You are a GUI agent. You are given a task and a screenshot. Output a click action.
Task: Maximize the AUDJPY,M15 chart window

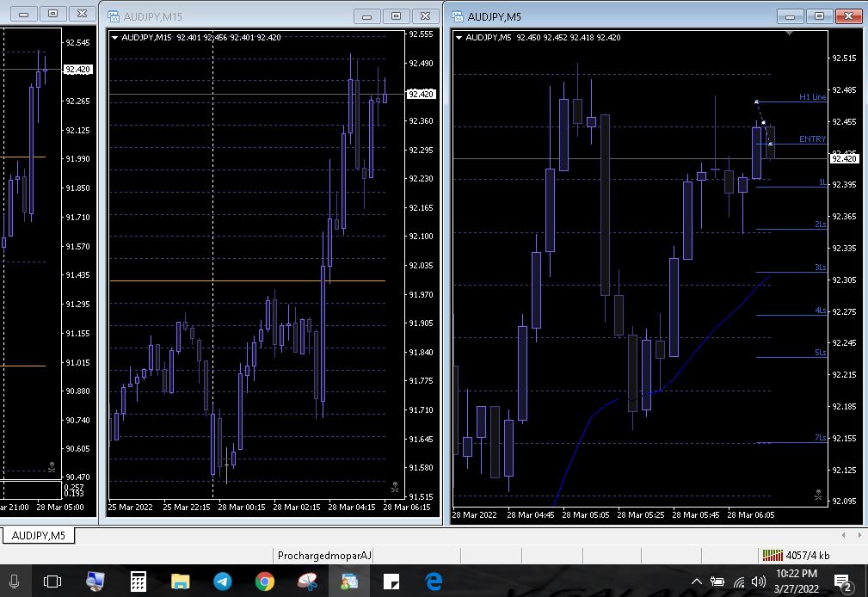pyautogui.click(x=396, y=16)
